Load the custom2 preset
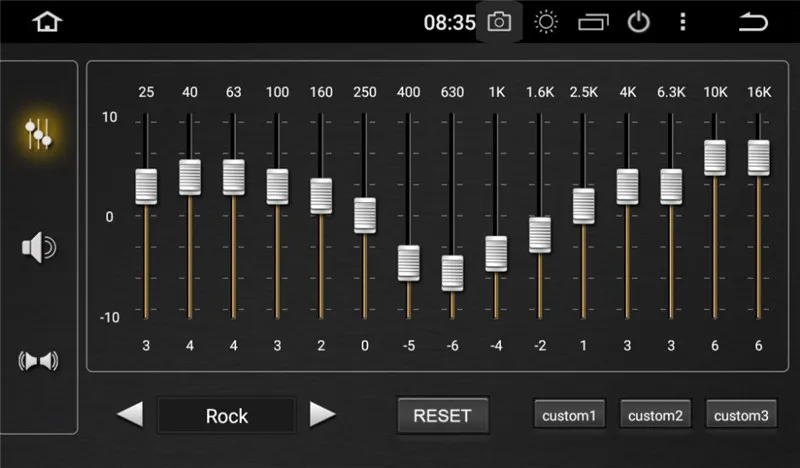Image resolution: width=800 pixels, height=468 pixels. tap(655, 415)
